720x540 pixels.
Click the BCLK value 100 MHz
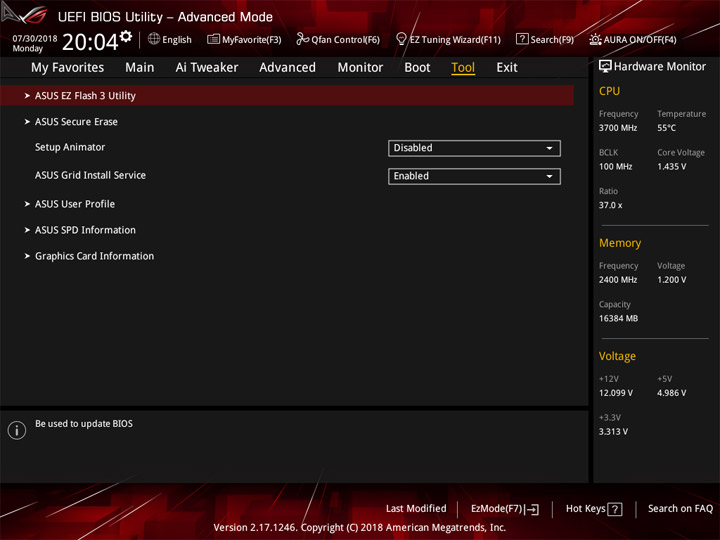[616, 166]
